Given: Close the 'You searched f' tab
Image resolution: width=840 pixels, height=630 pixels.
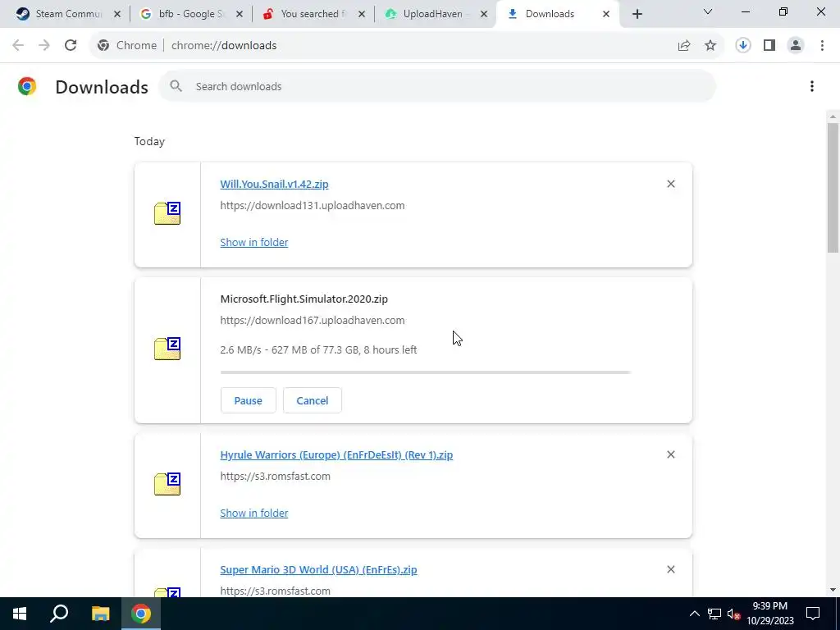Looking at the screenshot, I should (x=362, y=14).
